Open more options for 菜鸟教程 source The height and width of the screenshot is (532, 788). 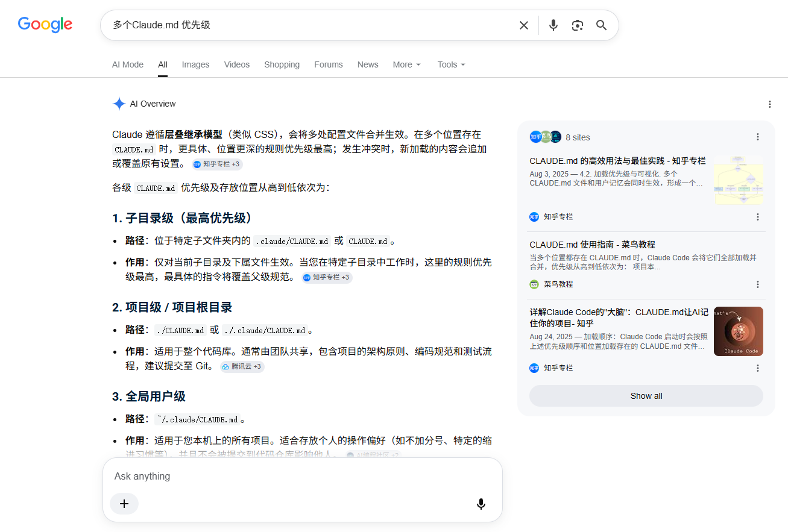click(758, 284)
